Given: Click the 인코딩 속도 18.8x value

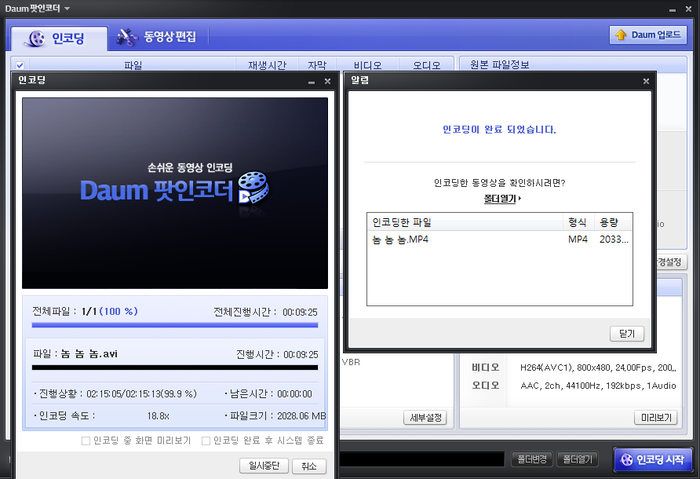Looking at the screenshot, I should click(158, 416).
